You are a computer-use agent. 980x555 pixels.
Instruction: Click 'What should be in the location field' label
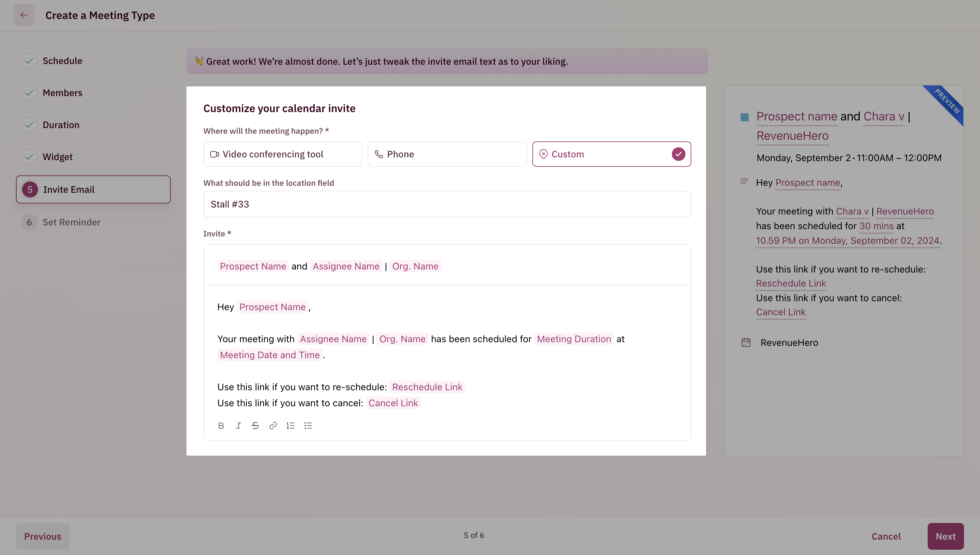269,183
